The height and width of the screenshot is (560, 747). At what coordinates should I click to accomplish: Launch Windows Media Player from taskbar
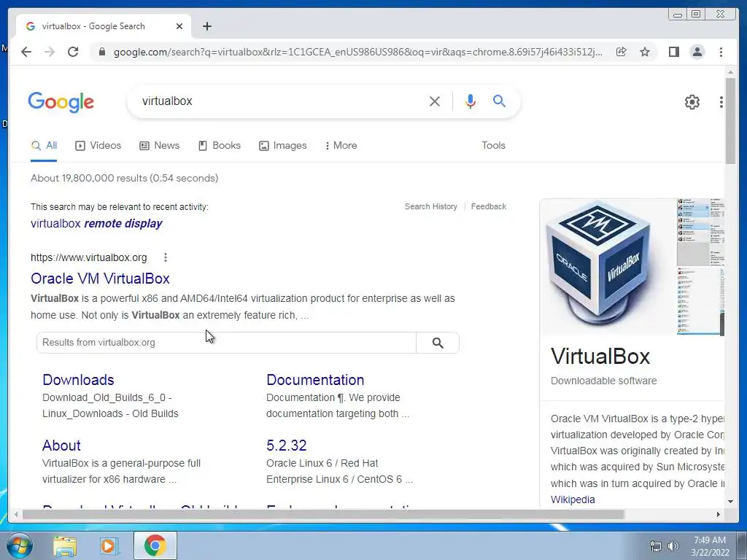[x=109, y=546]
